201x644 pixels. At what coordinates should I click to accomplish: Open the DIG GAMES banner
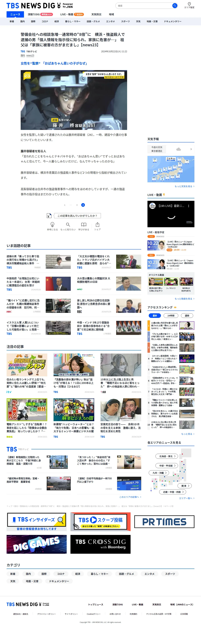pyautogui.click(x=36, y=544)
